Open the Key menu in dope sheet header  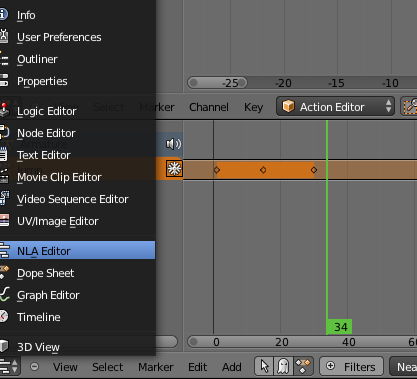coord(253,107)
